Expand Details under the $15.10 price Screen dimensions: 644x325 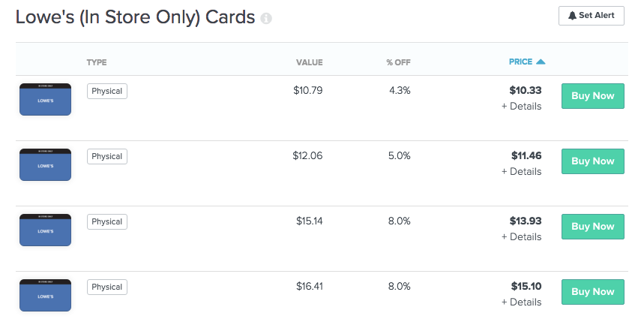coord(521,302)
